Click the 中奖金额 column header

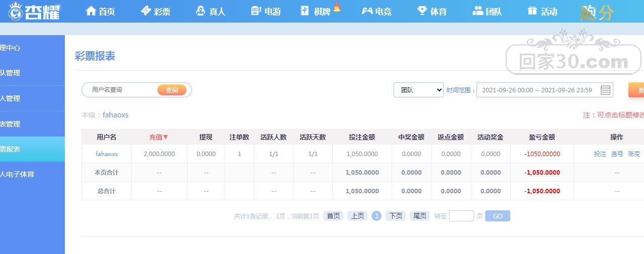[411, 137]
